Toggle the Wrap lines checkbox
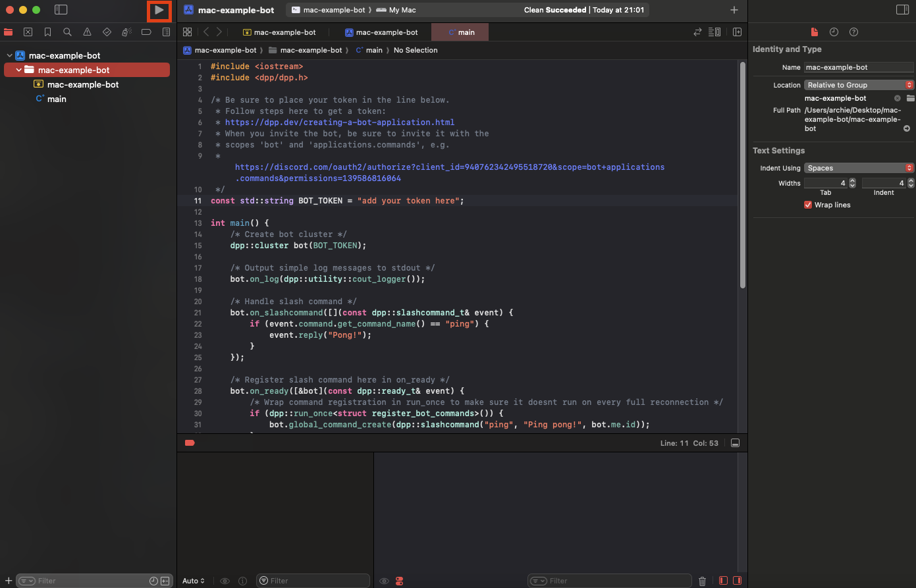Screen dimensions: 916x588 click(808, 205)
